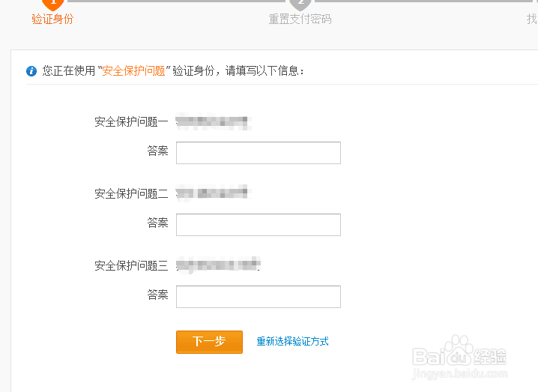Focus the answer field for 安全保护问题三
Viewport: 538px width, 392px height.
258,296
